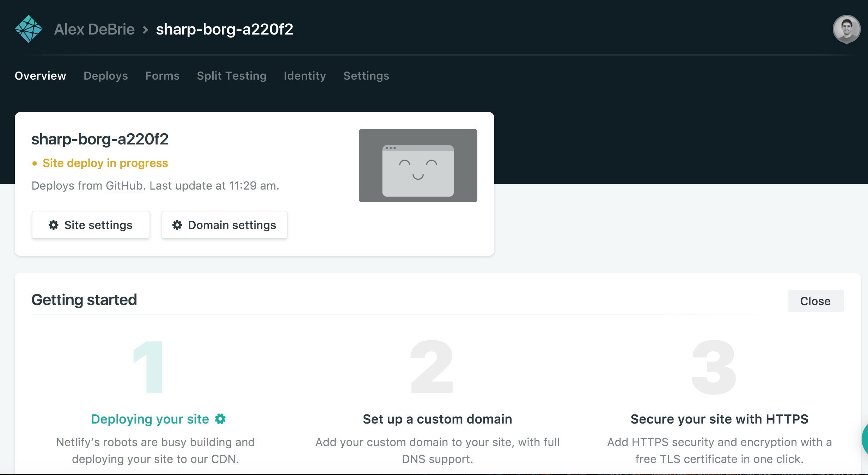Image resolution: width=868 pixels, height=475 pixels.
Task: Open the Forms tab
Action: click(162, 76)
